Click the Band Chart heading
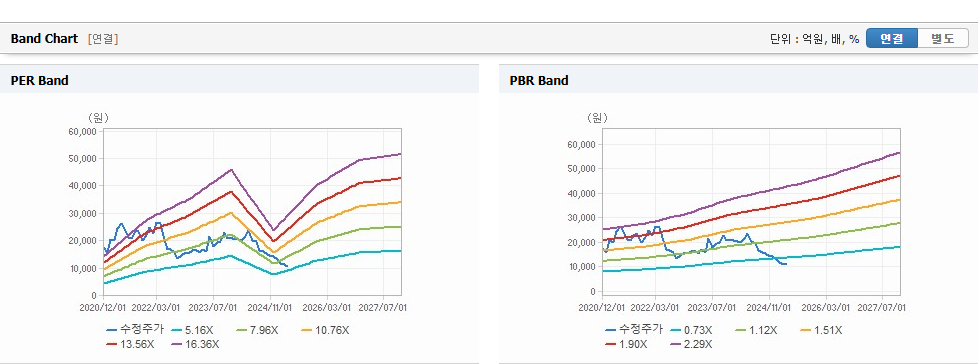Viewport: 978px width, 364px height. 44,39
